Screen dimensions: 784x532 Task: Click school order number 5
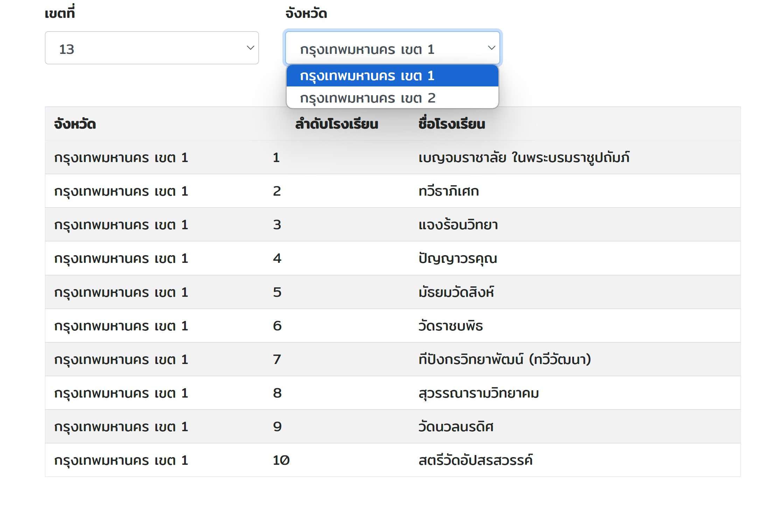coord(277,292)
